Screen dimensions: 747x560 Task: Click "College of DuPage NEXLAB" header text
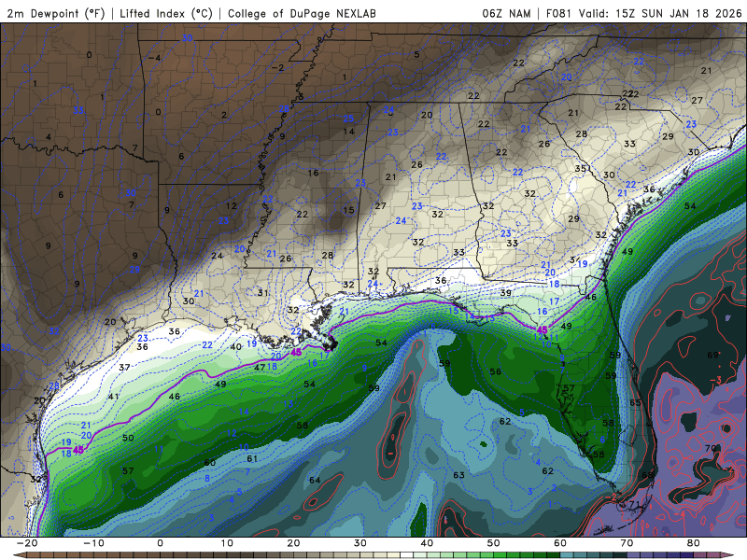click(x=302, y=13)
